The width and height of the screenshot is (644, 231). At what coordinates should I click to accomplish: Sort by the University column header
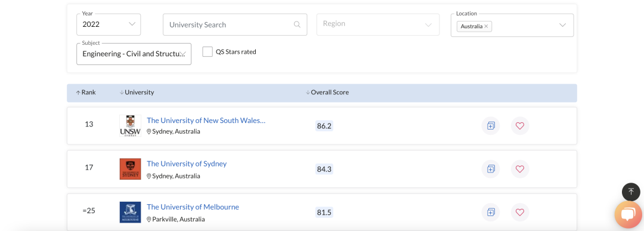pyautogui.click(x=137, y=93)
